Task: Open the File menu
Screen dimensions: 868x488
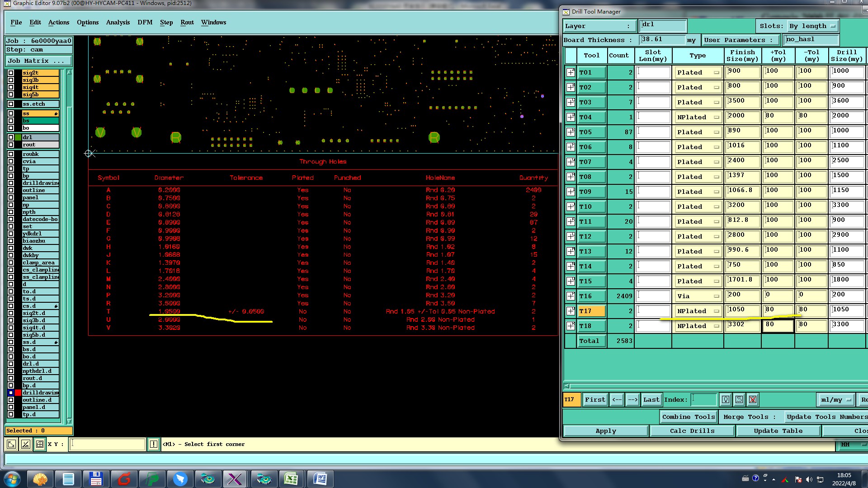Action: pos(16,22)
